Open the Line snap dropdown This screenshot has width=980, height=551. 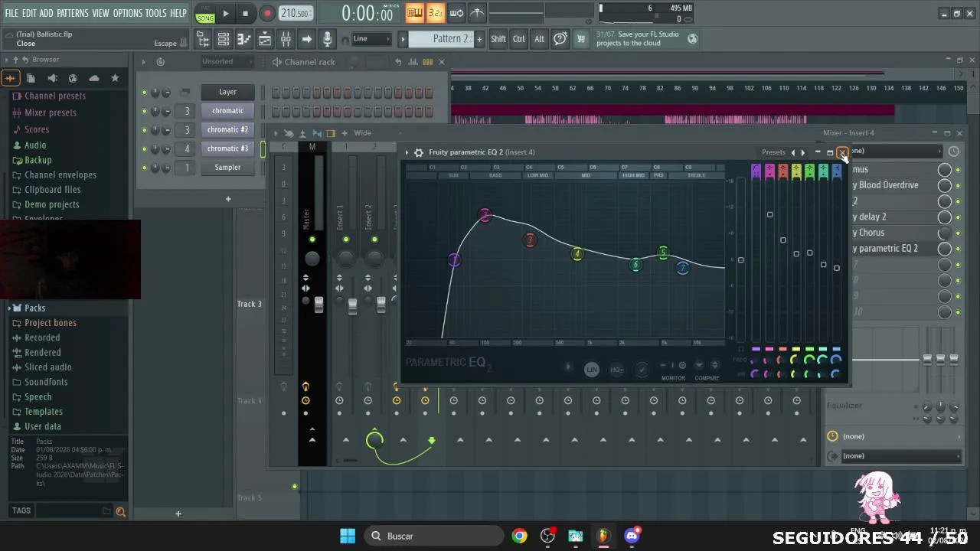pyautogui.click(x=371, y=39)
